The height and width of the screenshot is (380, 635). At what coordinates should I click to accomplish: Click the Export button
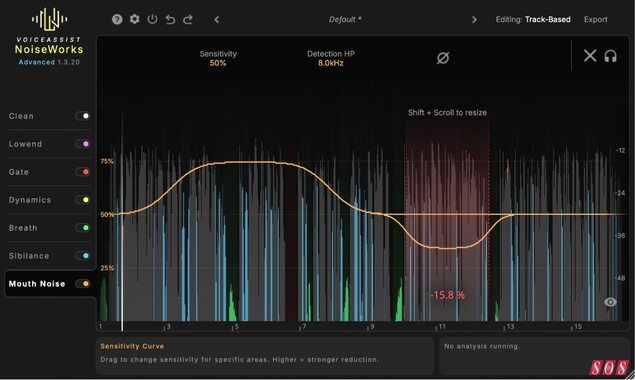595,19
